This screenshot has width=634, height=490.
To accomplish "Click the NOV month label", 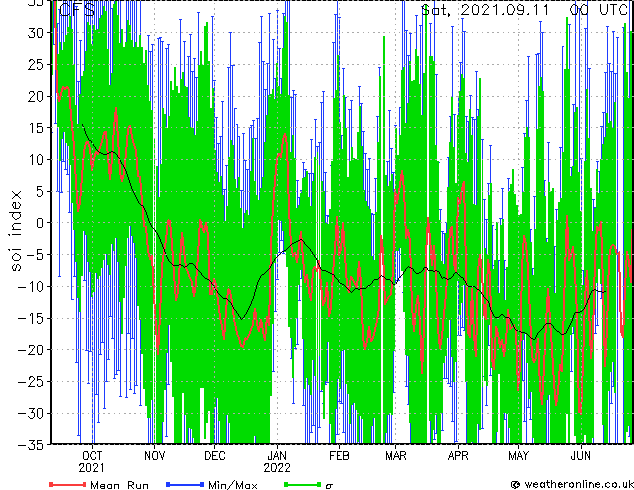I will coord(154,456).
